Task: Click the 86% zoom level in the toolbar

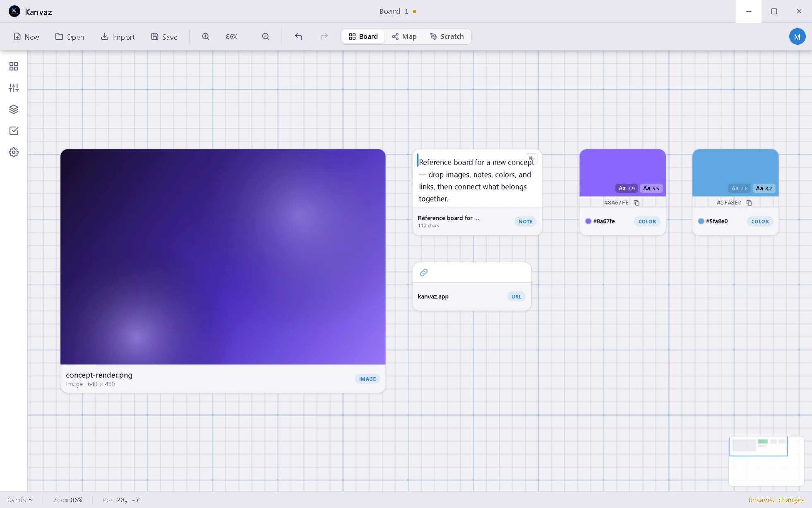Action: (x=232, y=36)
